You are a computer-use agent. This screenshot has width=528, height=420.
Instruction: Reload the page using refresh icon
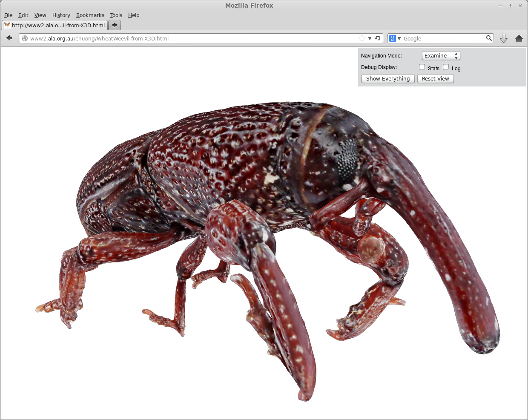coord(378,38)
